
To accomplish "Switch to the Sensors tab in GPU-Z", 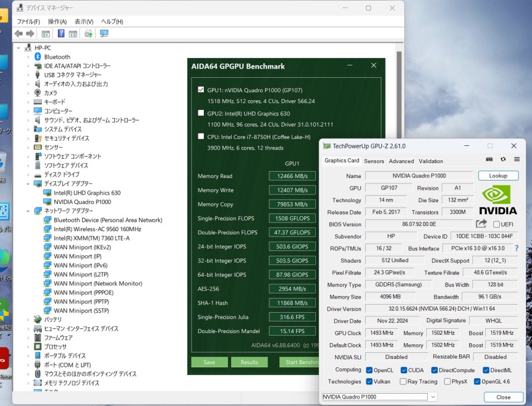I will [374, 161].
